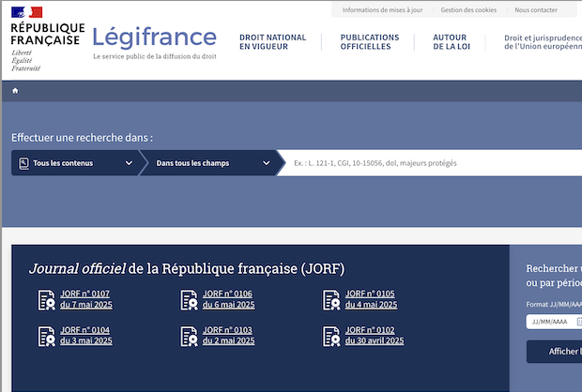Open the Droit national en vigueur menu

coord(272,42)
